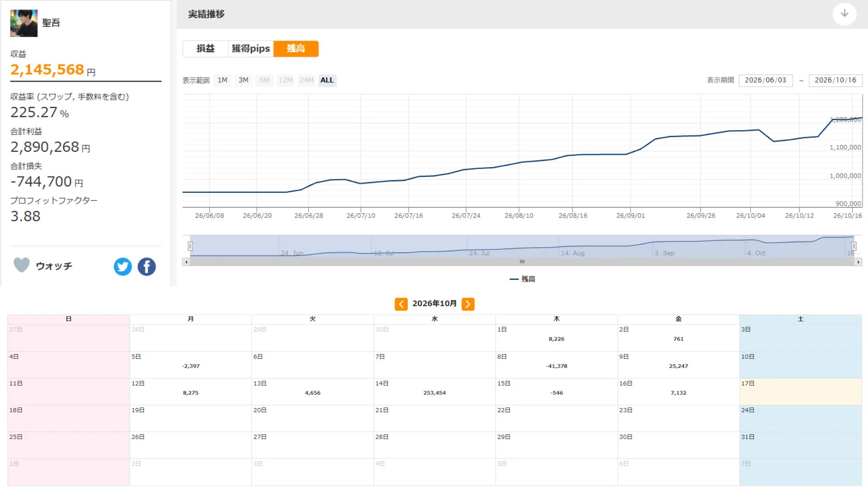
Task: Set display range to 3M
Action: pos(243,80)
